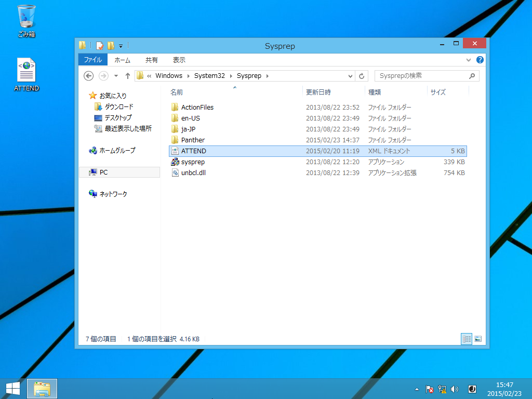Sort by the Date modified column

click(334, 92)
